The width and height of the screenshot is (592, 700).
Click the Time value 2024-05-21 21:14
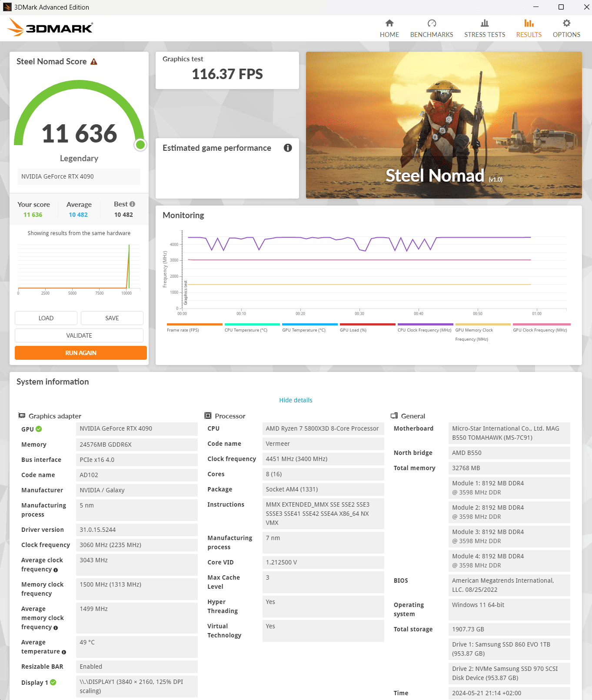(x=509, y=693)
